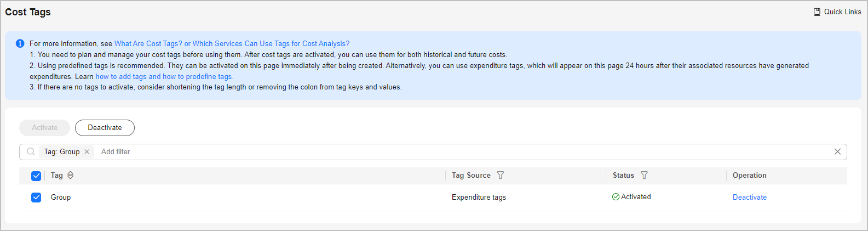The width and height of the screenshot is (868, 231).
Task: Remove the Tag: Group filter chip
Action: coord(87,151)
